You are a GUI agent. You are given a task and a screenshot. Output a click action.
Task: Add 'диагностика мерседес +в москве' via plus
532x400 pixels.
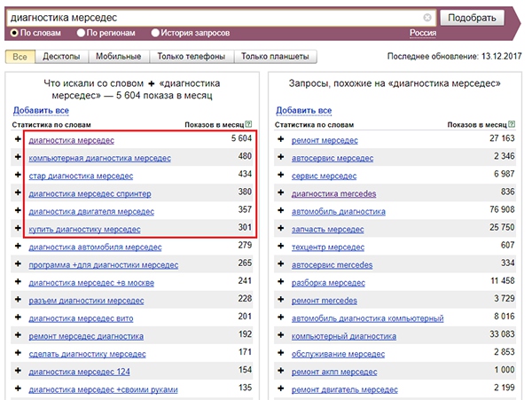18,281
